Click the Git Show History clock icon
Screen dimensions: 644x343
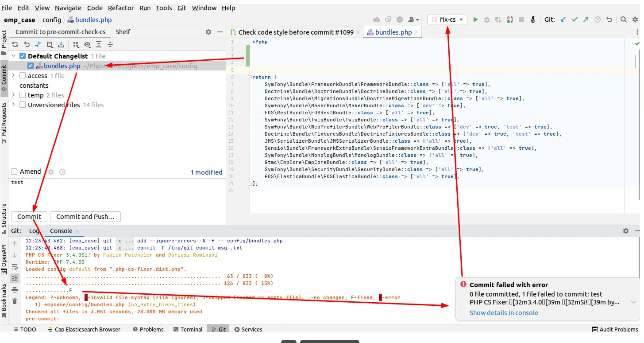pyautogui.click(x=598, y=19)
